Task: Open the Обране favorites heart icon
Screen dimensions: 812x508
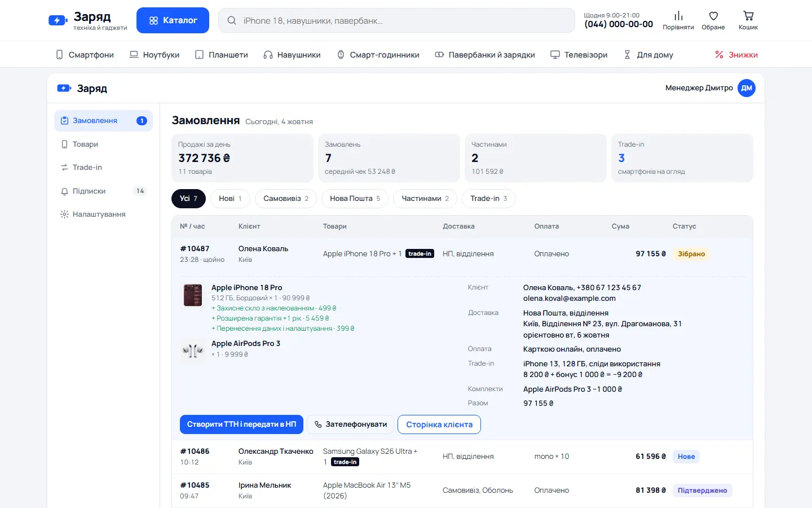Action: (x=713, y=20)
